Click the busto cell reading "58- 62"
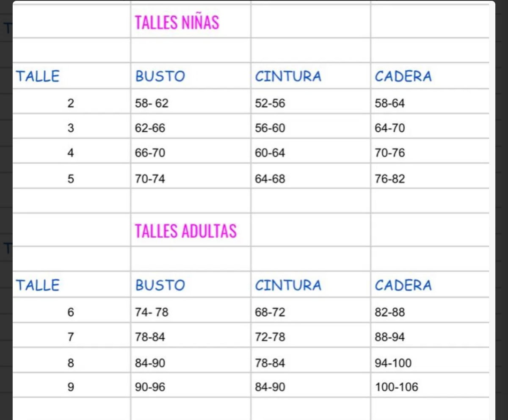 (152, 103)
